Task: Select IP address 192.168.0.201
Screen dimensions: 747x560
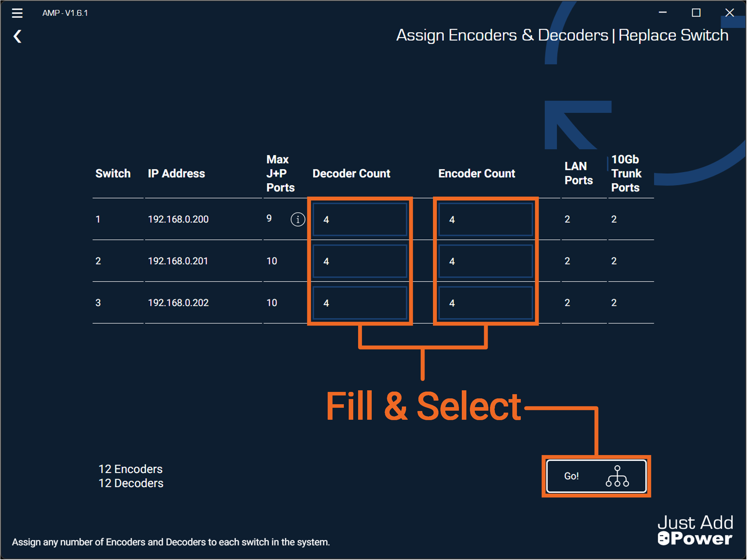Action: pyautogui.click(x=178, y=261)
